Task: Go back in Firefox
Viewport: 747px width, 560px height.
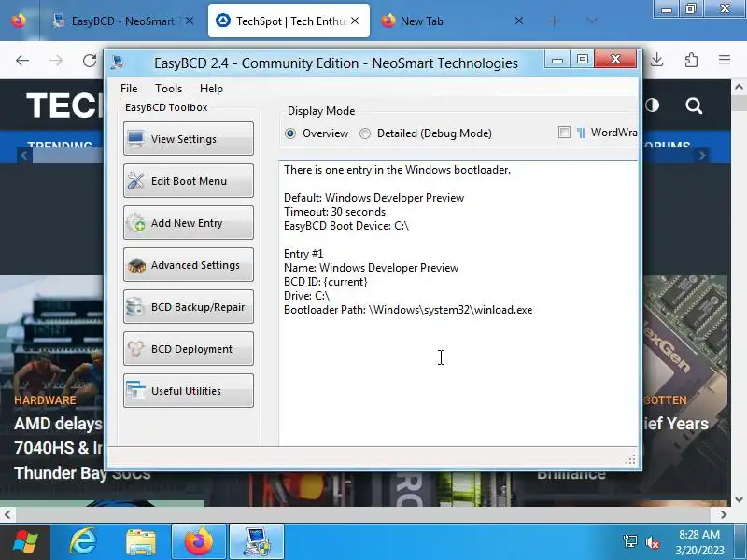Action: (22, 60)
